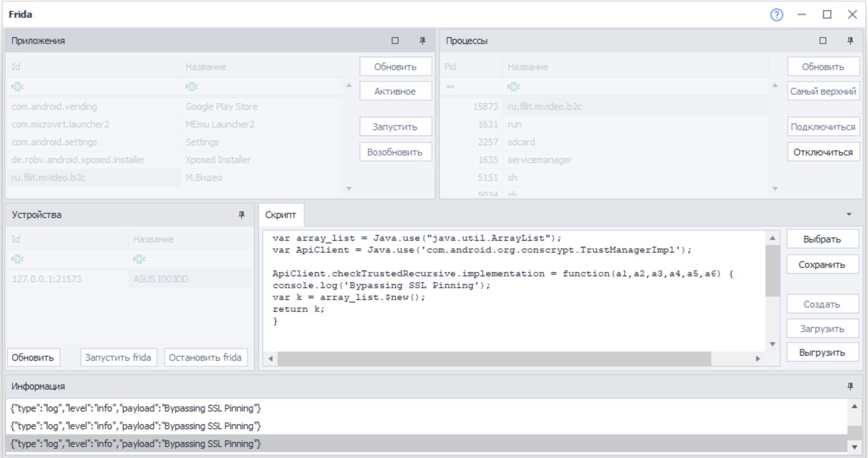Image resolution: width=868 pixels, height=458 pixels.
Task: Click the Загрузить script button
Action: tap(822, 328)
